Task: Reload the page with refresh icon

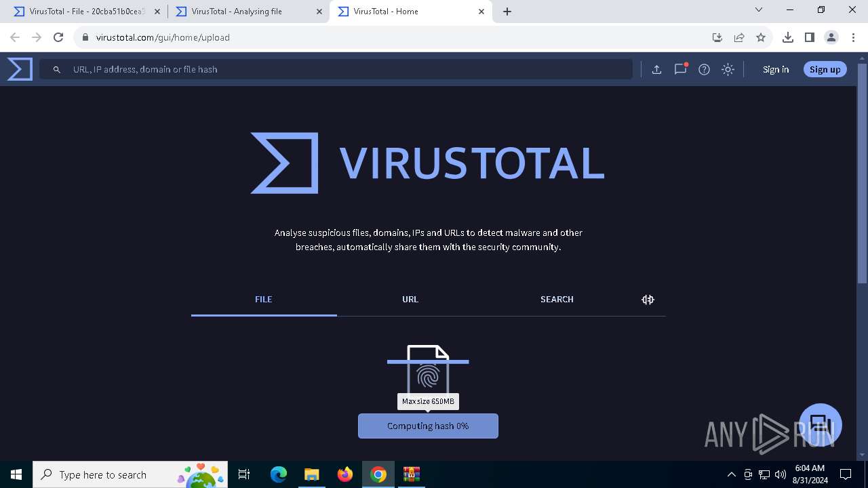Action: 58,37
